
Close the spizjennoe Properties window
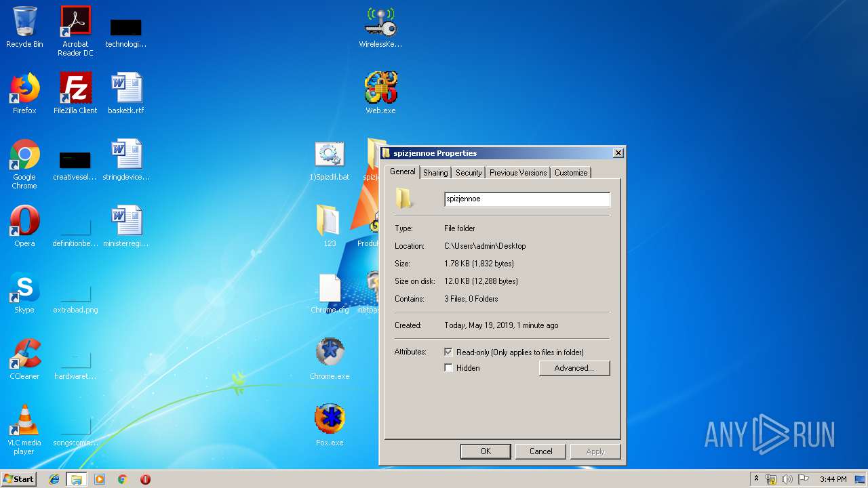point(618,153)
